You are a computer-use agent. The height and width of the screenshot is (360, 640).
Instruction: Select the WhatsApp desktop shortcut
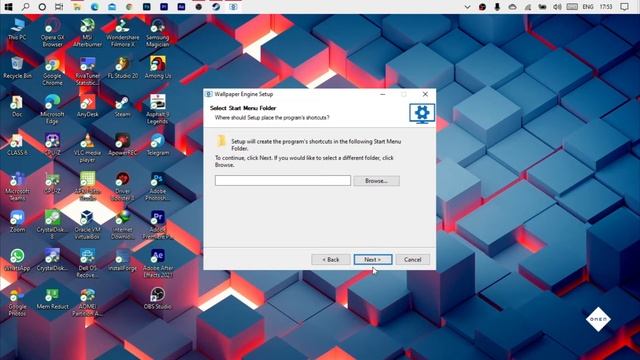point(17,260)
